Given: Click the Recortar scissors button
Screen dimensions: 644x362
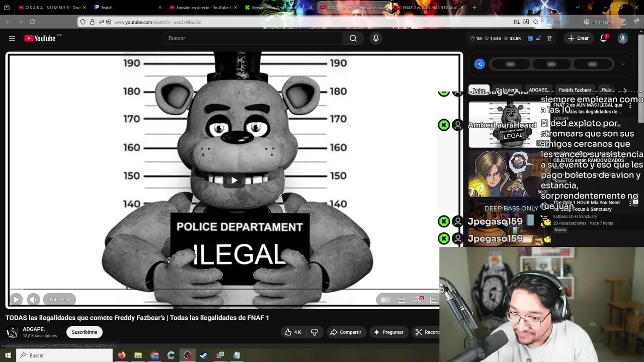Looking at the screenshot, I should (x=426, y=332).
